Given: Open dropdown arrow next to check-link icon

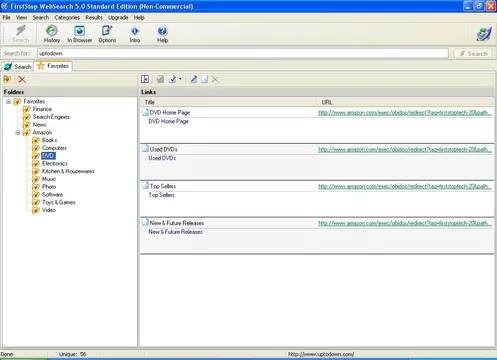Looking at the screenshot, I should tap(180, 79).
